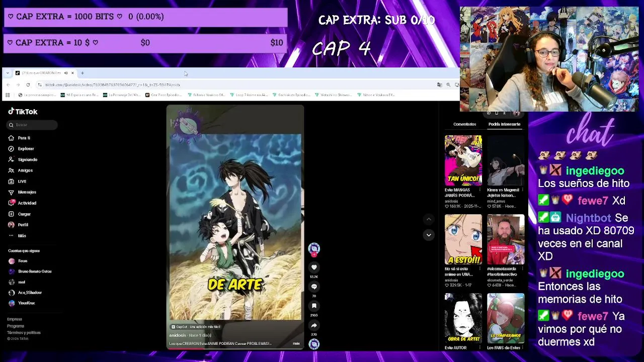Screen dimensions: 644x362
Task: Go to the next video (down chevron)
Action: pyautogui.click(x=429, y=235)
